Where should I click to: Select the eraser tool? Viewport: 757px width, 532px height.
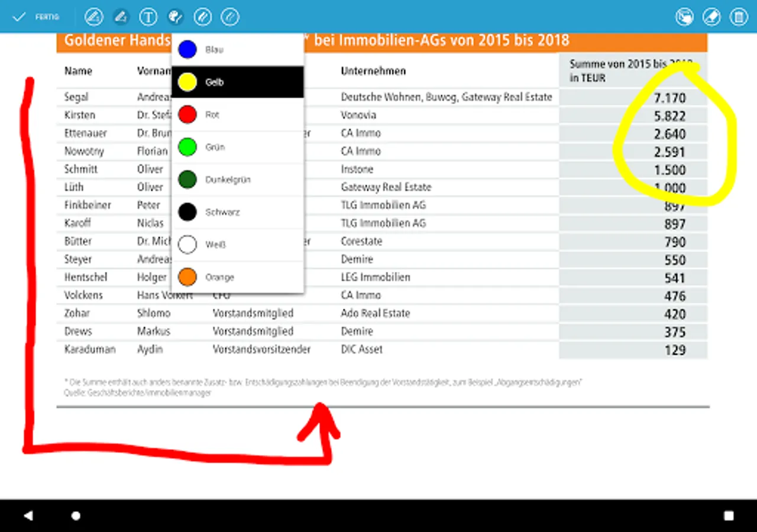point(711,17)
